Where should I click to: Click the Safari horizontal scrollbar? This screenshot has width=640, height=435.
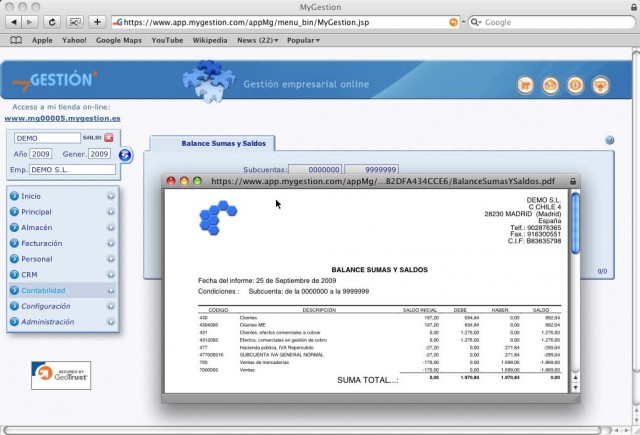point(302,430)
